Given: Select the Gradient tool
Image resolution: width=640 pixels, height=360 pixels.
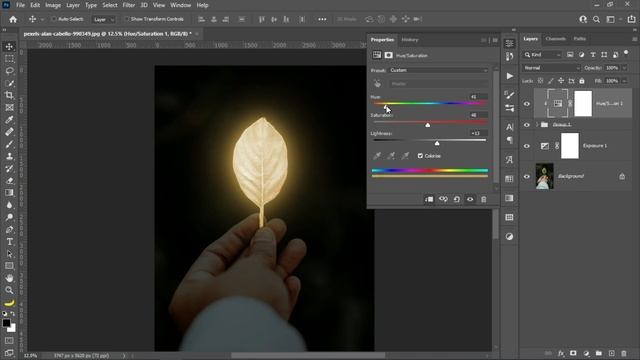Looking at the screenshot, I should (9, 193).
